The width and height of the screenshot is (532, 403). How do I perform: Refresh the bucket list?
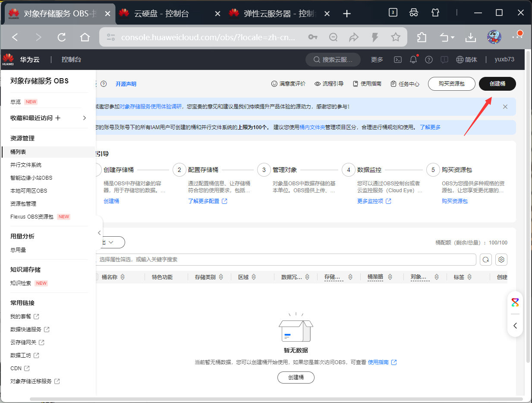[486, 260]
